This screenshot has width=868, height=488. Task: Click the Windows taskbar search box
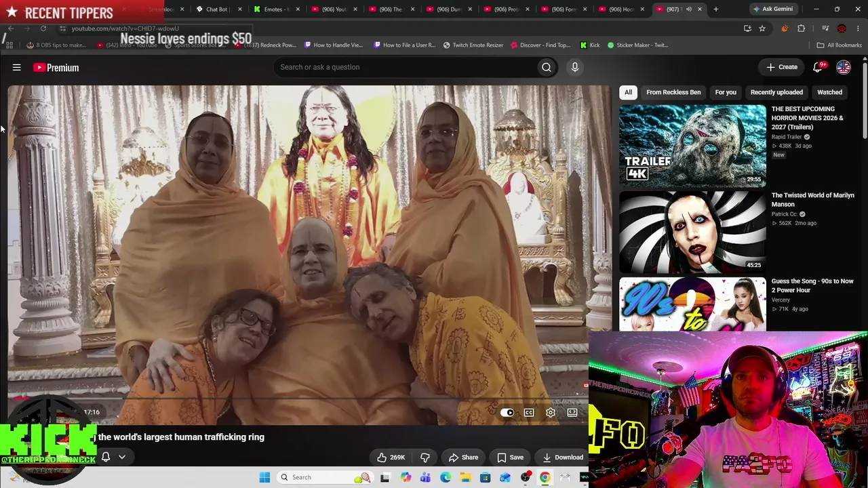(325, 477)
